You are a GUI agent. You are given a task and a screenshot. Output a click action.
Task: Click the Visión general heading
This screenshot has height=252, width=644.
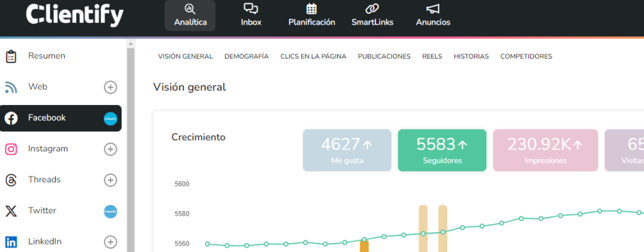point(189,87)
